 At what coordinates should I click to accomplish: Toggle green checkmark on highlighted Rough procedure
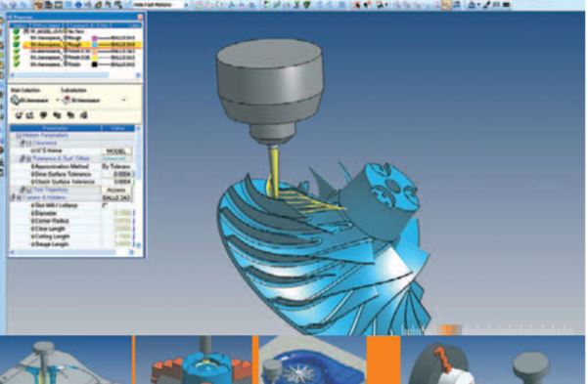tap(16, 45)
